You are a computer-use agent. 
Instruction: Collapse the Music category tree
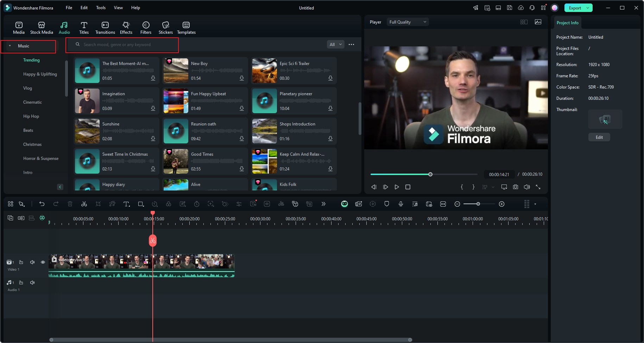pyautogui.click(x=10, y=46)
